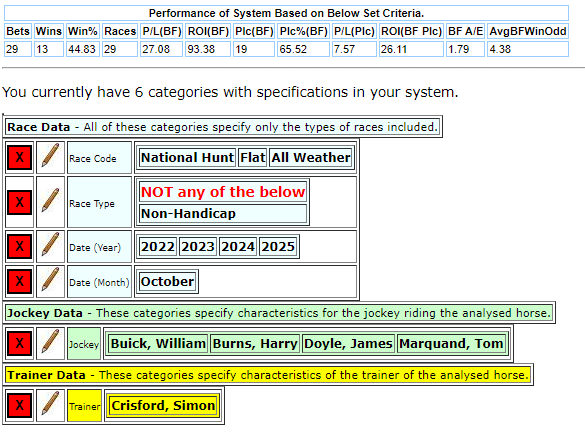Click the Performance of System table title
The image size is (585, 448).
pos(286,13)
